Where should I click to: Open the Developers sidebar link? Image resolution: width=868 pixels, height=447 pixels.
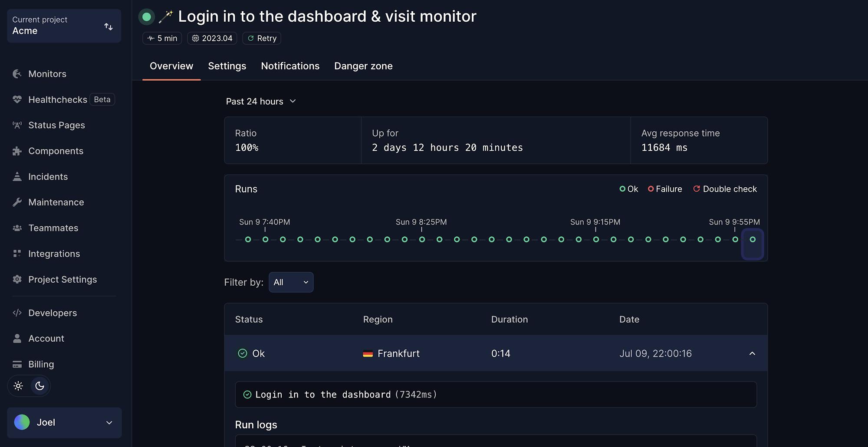(x=53, y=313)
